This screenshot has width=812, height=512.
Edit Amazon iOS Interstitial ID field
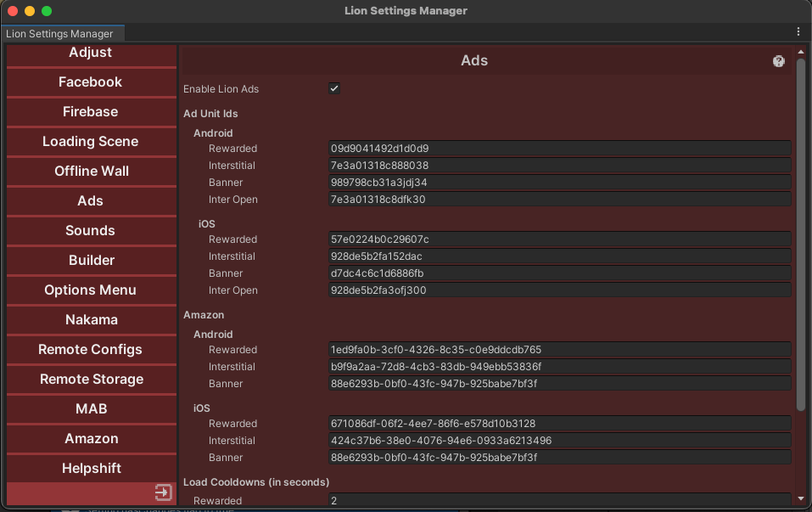[559, 441]
